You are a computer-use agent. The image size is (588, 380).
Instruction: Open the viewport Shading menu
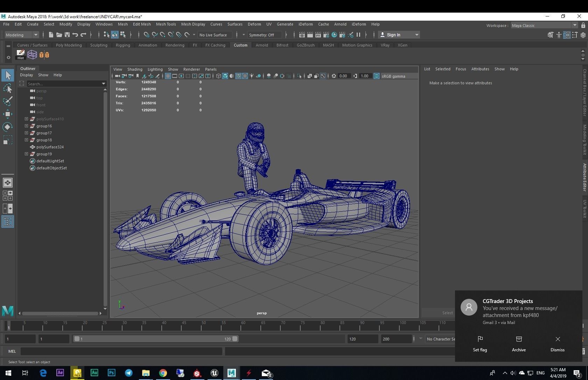[x=135, y=69]
